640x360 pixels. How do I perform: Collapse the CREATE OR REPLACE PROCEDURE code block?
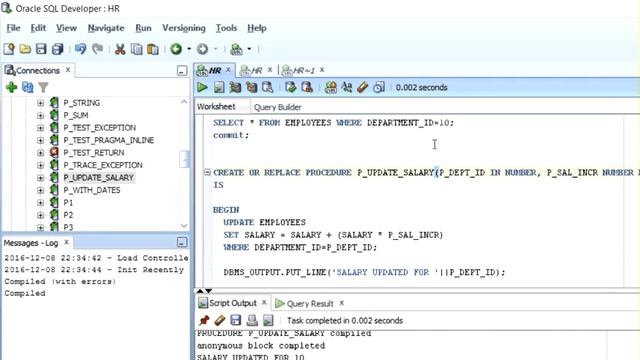tap(207, 172)
